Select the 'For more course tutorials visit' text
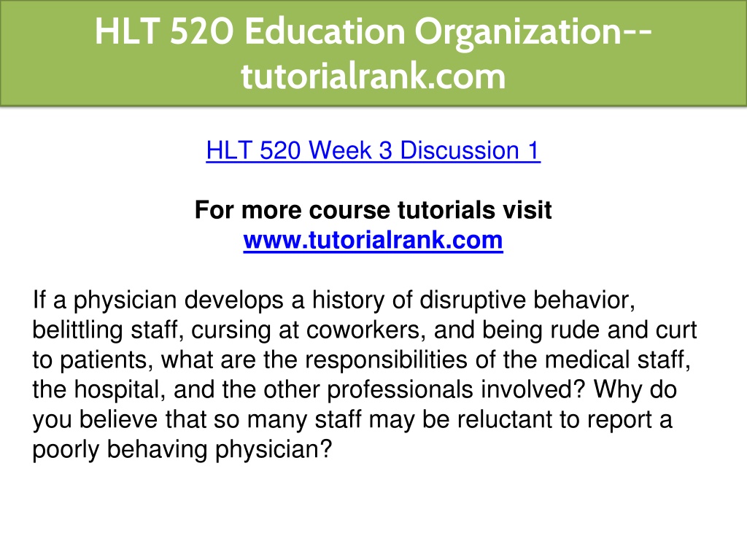This screenshot has width=747, height=560. coord(373,210)
